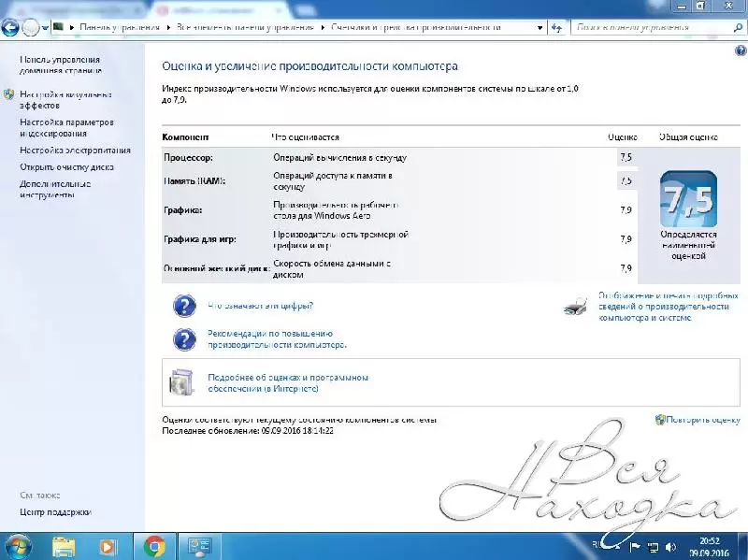Open the Windows Start menu orb
Screen dimensions: 748x560
tap(19, 546)
